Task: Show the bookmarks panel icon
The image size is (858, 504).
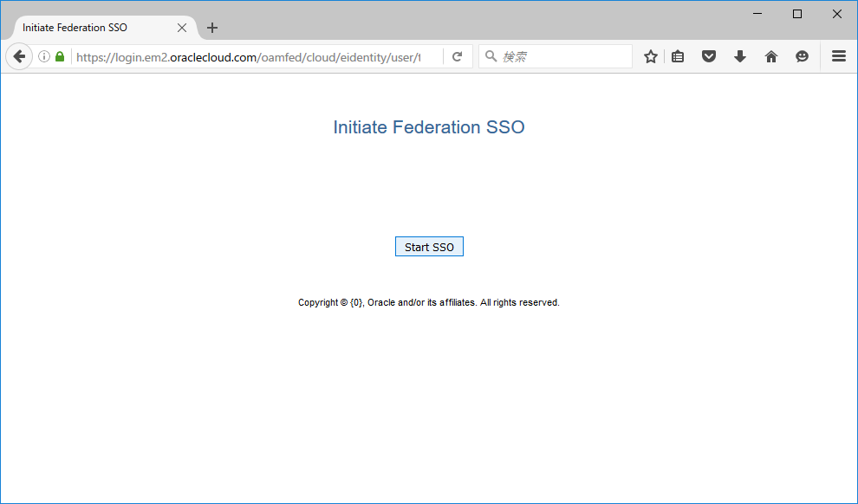Action: coord(678,55)
